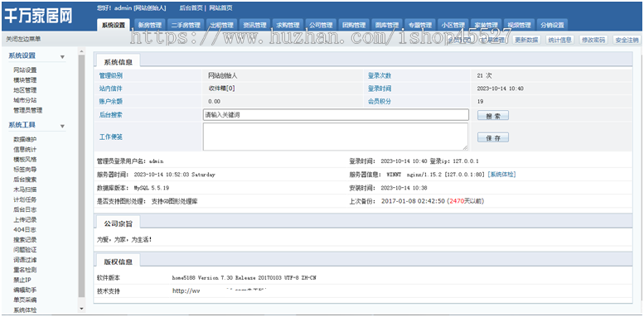Click the 千万家居网 site logo
644x317 pixels.
[38, 17]
